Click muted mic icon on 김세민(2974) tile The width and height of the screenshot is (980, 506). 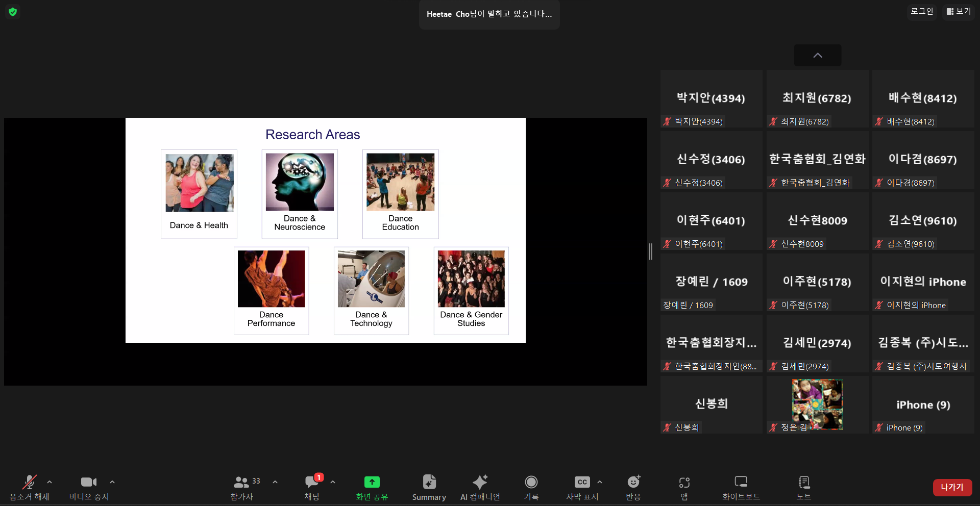(x=773, y=366)
